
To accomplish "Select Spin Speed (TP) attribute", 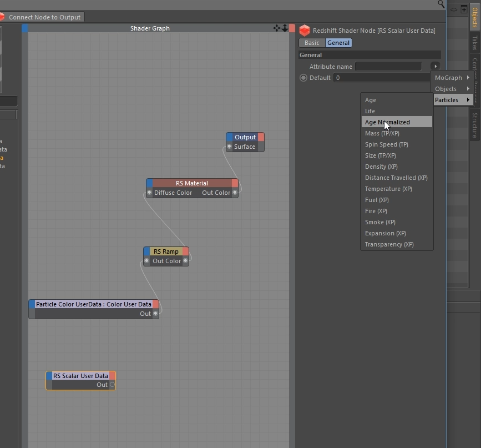I will 397,144.
